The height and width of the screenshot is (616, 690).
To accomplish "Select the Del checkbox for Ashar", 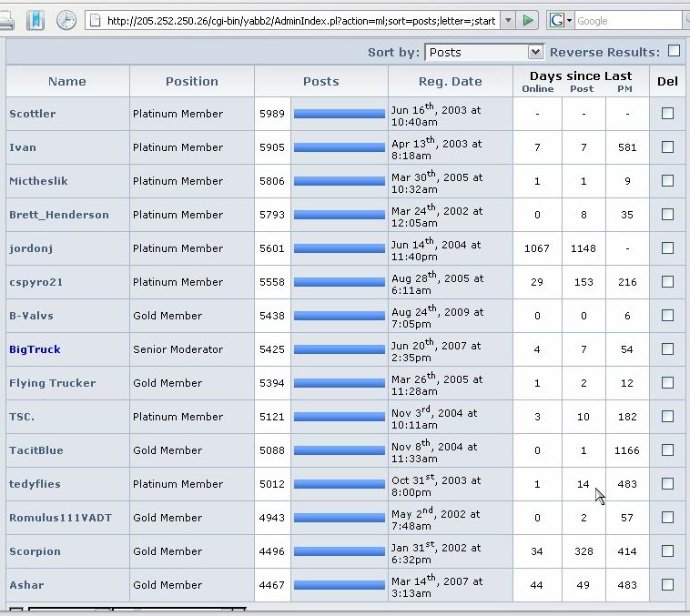I will pos(667,585).
